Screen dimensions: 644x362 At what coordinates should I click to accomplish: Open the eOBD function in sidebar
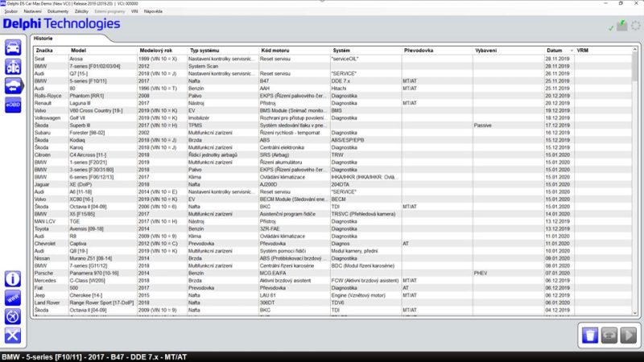point(14,106)
